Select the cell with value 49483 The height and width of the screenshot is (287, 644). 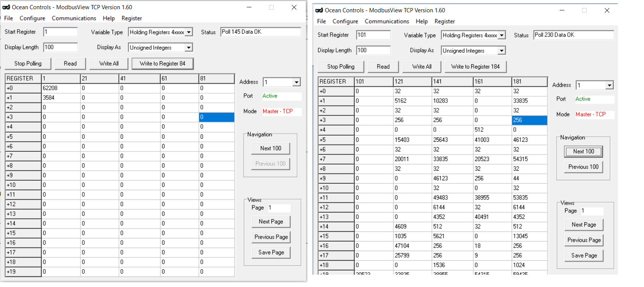click(x=453, y=198)
